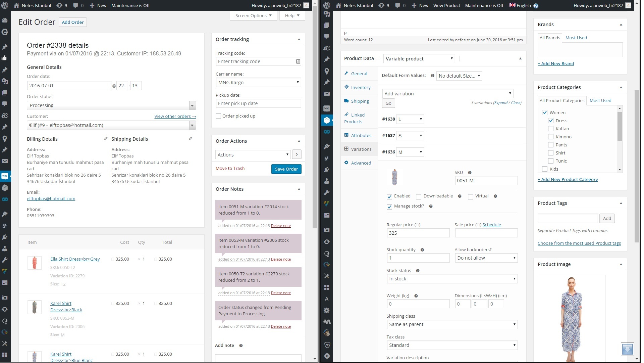Open Tools wrench icon in left sidebar
Screen dimensions: 644x363
pos(5,260)
